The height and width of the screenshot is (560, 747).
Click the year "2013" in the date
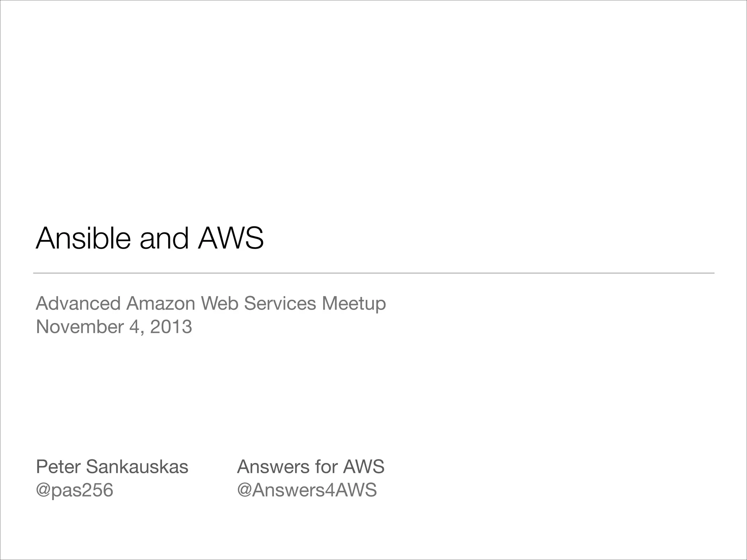[171, 327]
